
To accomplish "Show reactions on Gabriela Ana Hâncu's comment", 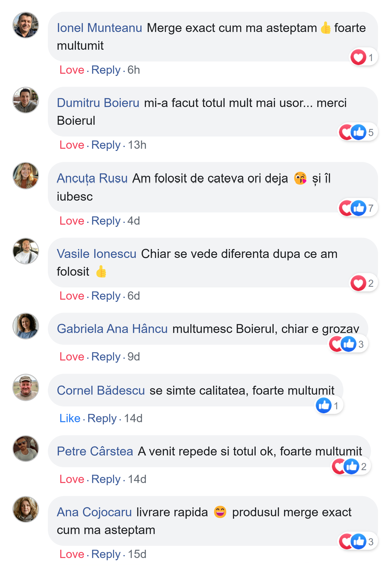I will 348,344.
